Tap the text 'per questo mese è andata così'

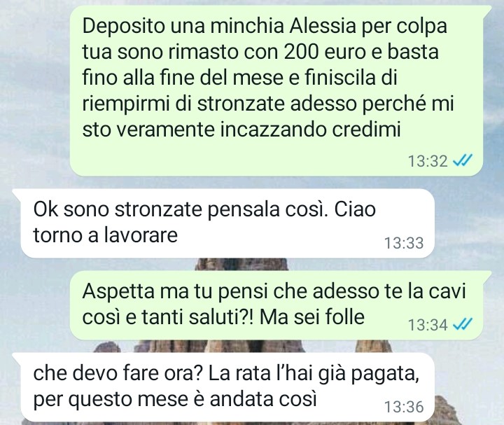[x=175, y=400]
